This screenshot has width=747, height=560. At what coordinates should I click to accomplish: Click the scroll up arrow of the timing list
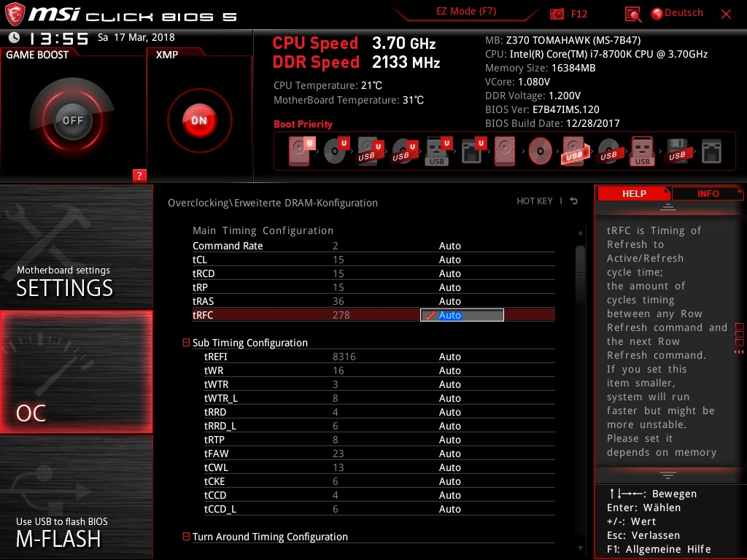580,233
